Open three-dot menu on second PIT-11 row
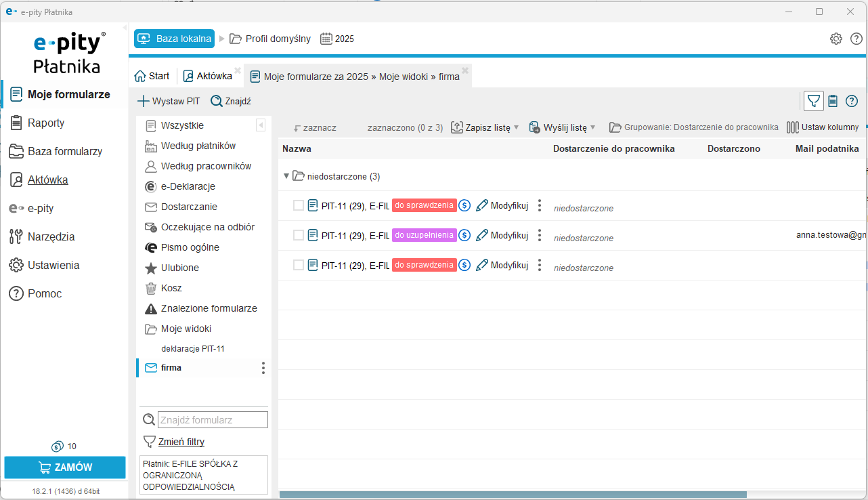This screenshot has width=868, height=500. tap(540, 235)
